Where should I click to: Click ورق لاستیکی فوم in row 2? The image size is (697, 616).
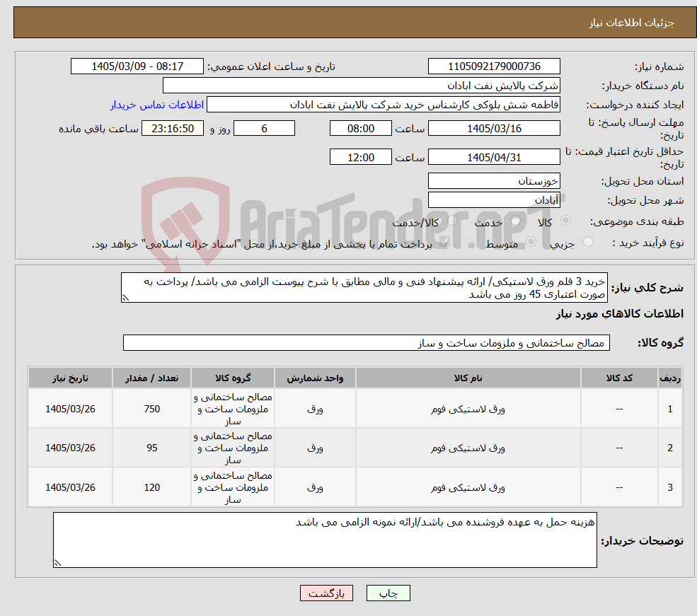coord(468,448)
